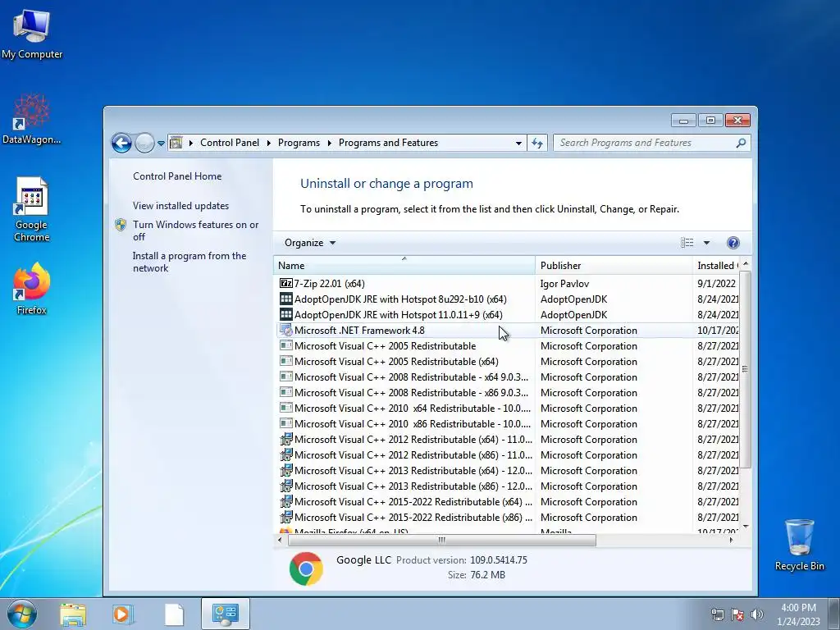Click the scroll down arrow of list
Screen dimensions: 840x630
[745, 527]
